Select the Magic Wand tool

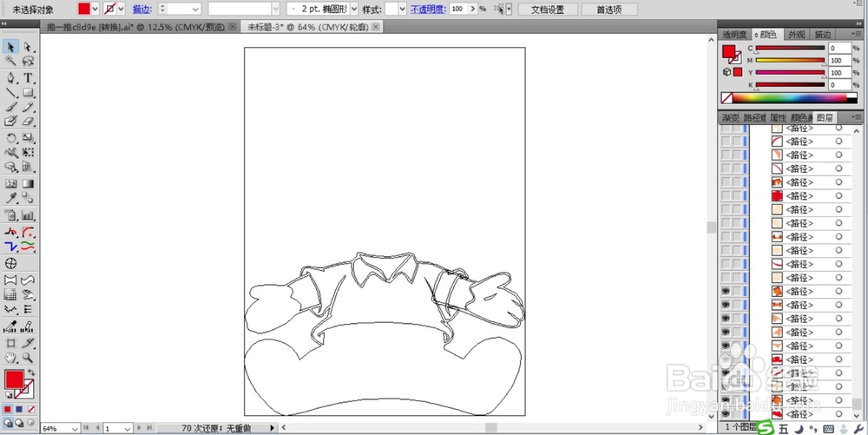pos(10,62)
